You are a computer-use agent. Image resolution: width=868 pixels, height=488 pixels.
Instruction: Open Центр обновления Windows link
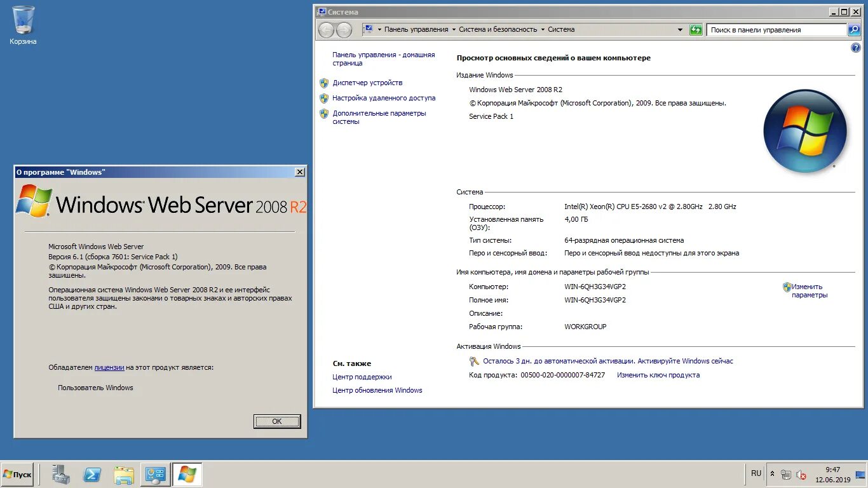pyautogui.click(x=377, y=390)
